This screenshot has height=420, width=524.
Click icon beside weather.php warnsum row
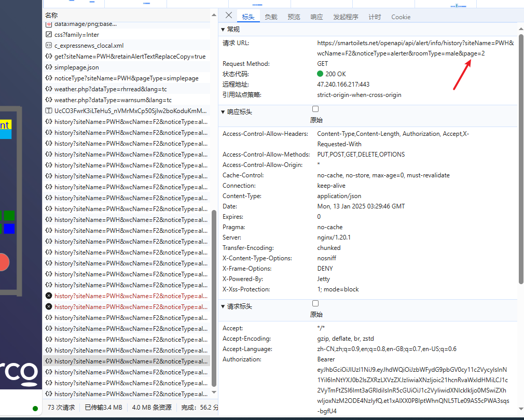[x=49, y=100]
